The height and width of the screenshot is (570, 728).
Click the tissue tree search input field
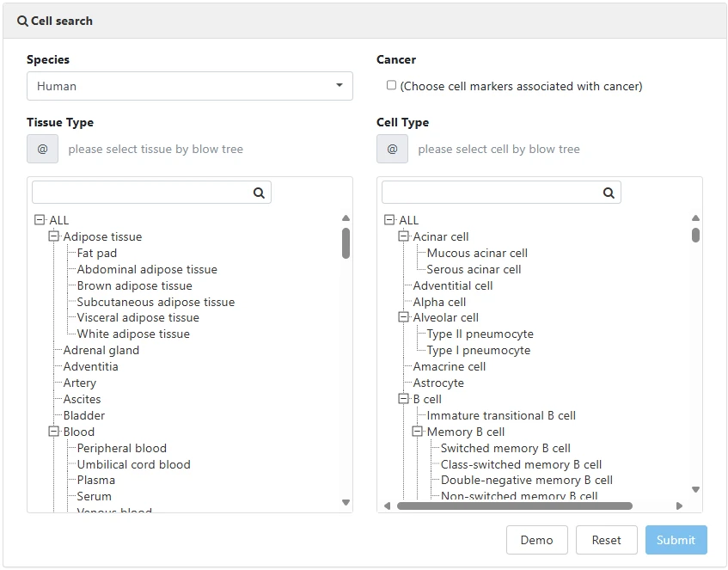[142, 193]
